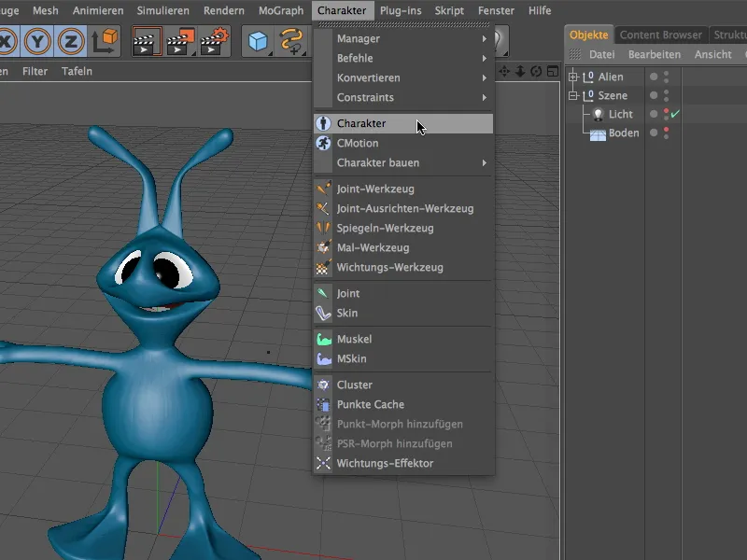This screenshot has height=560, width=747.
Task: Select Charakter object menu entry
Action: pos(403,123)
